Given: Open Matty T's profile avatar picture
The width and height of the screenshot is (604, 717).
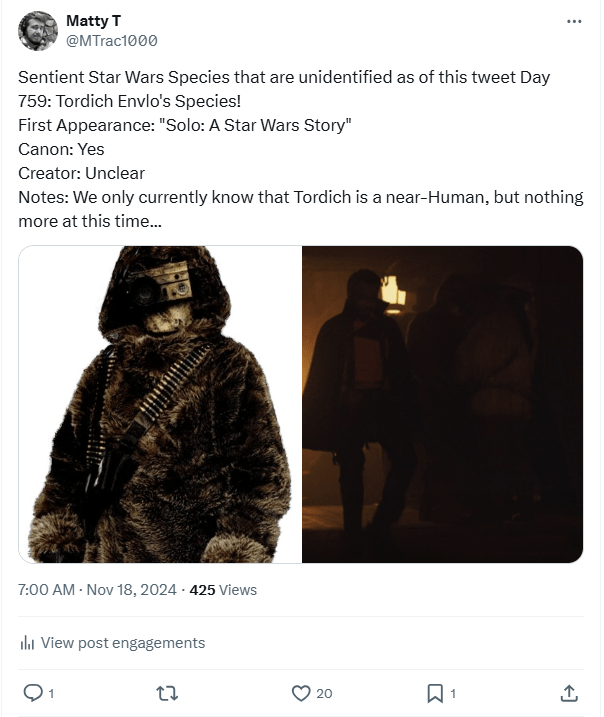Looking at the screenshot, I should 38,31.
